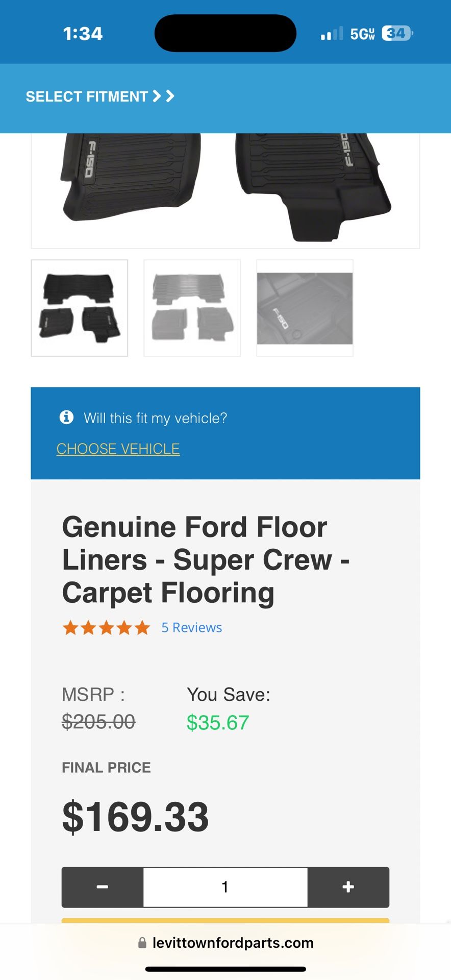The image size is (451, 980).
Task: Click the quantity input field showing 1
Action: 225,887
